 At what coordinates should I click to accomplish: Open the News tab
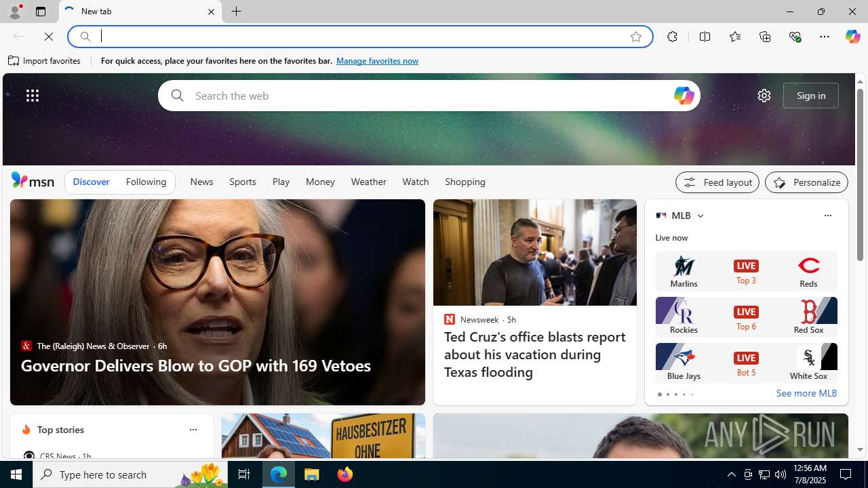point(201,182)
